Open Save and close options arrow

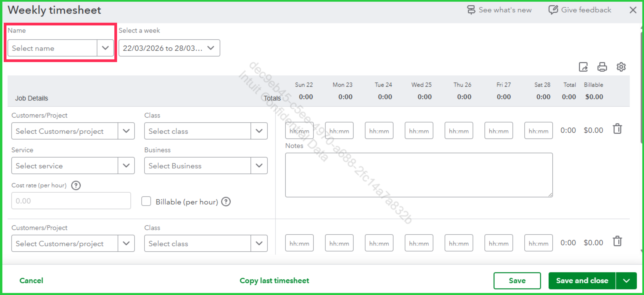point(626,281)
